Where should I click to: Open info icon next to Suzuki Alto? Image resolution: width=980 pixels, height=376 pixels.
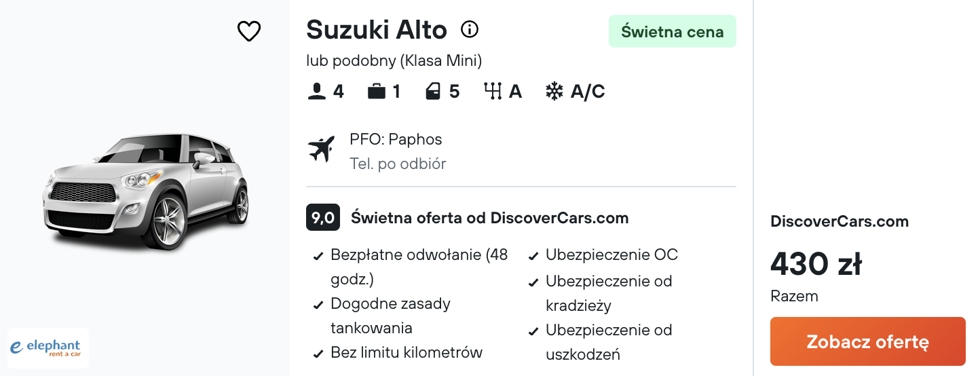click(x=470, y=29)
